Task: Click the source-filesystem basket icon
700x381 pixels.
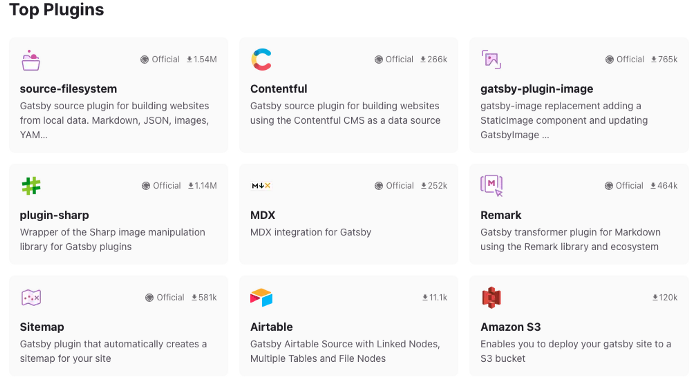Action: (31, 60)
